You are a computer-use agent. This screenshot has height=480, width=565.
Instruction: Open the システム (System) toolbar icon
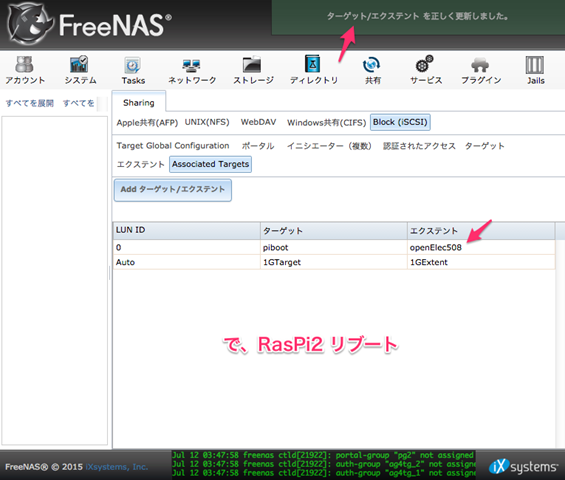(80, 70)
